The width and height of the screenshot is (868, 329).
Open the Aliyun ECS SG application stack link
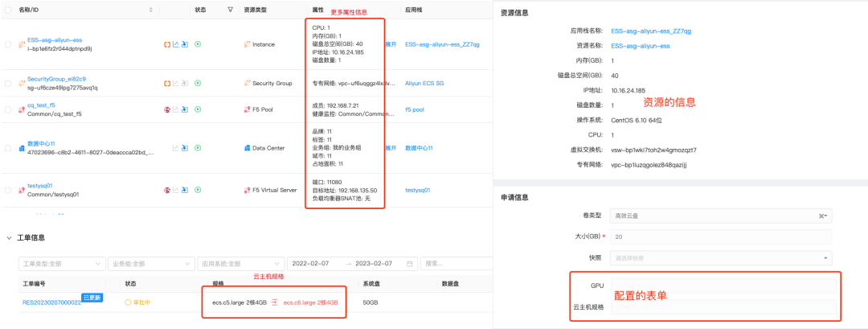424,83
